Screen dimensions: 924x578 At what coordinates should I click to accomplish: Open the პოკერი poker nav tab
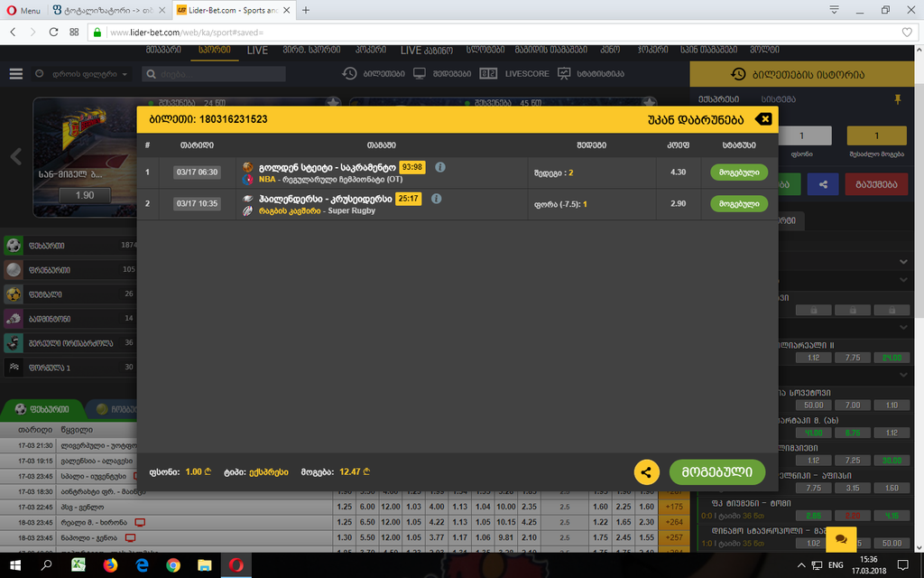tap(371, 51)
